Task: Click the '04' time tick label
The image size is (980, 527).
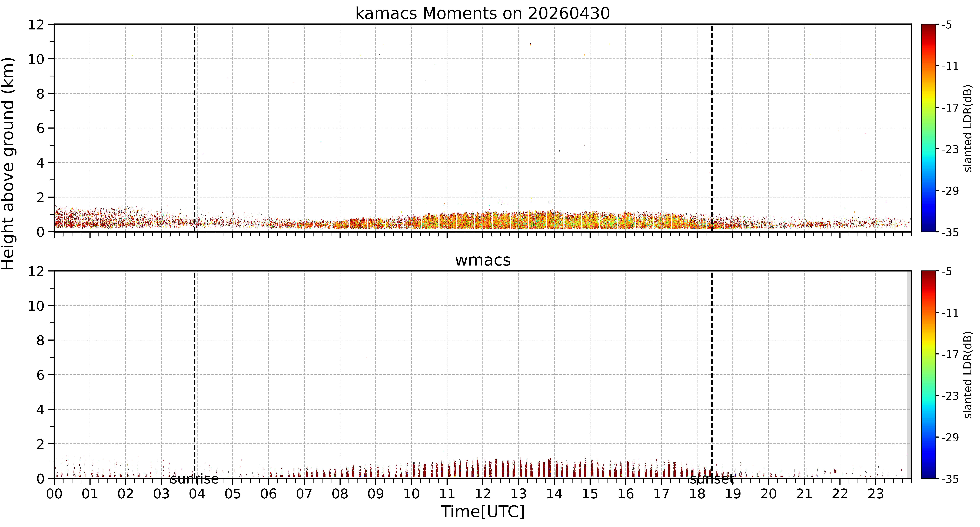Action: [197, 494]
